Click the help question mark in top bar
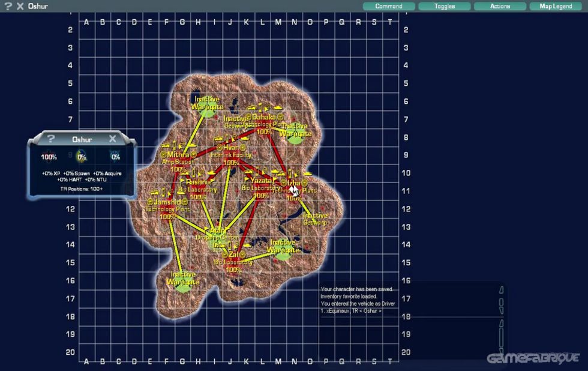This screenshot has width=588, height=371. coord(8,6)
